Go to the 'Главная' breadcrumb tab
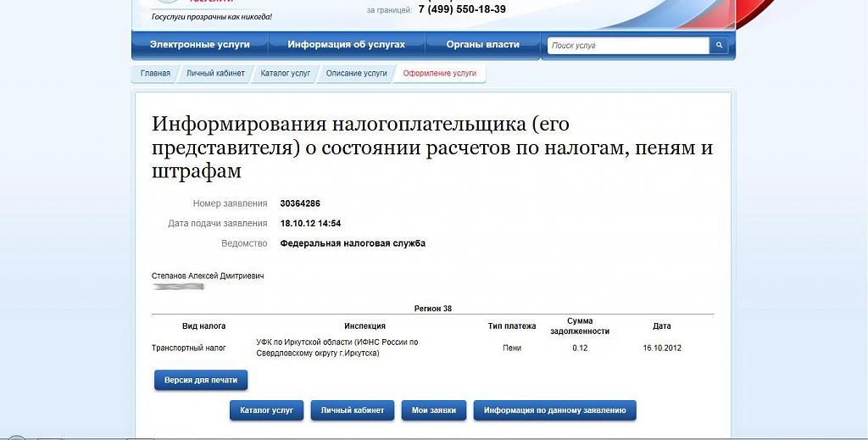Viewport: 868px width, 440px height. [x=156, y=74]
